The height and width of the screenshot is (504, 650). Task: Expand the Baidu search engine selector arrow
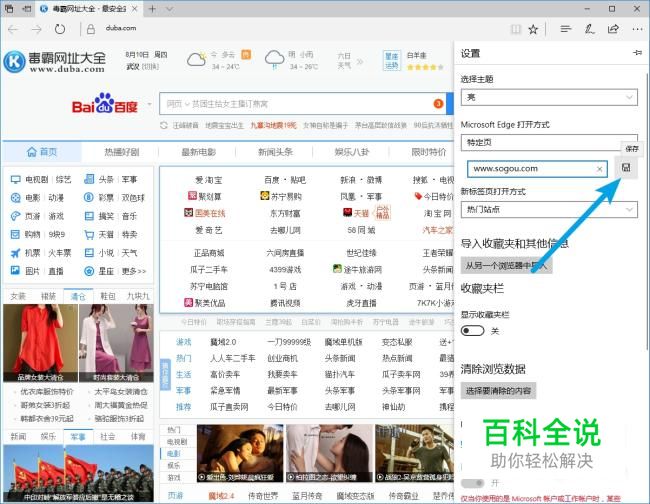(149, 104)
